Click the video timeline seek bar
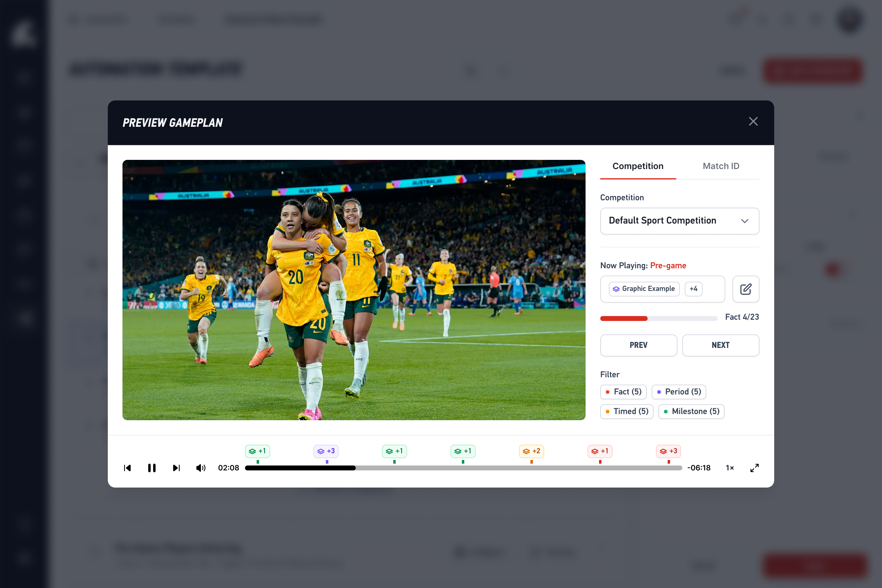 463,468
